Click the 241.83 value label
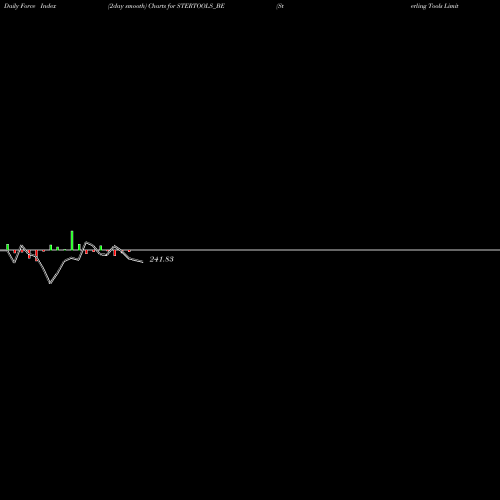Image resolution: width=500 pixels, height=500 pixels. pos(162,259)
